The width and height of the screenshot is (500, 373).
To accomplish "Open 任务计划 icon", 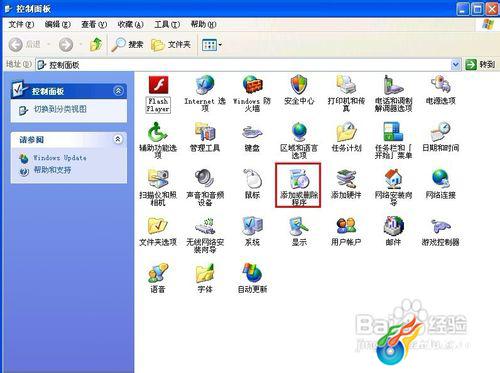I will (346, 137).
